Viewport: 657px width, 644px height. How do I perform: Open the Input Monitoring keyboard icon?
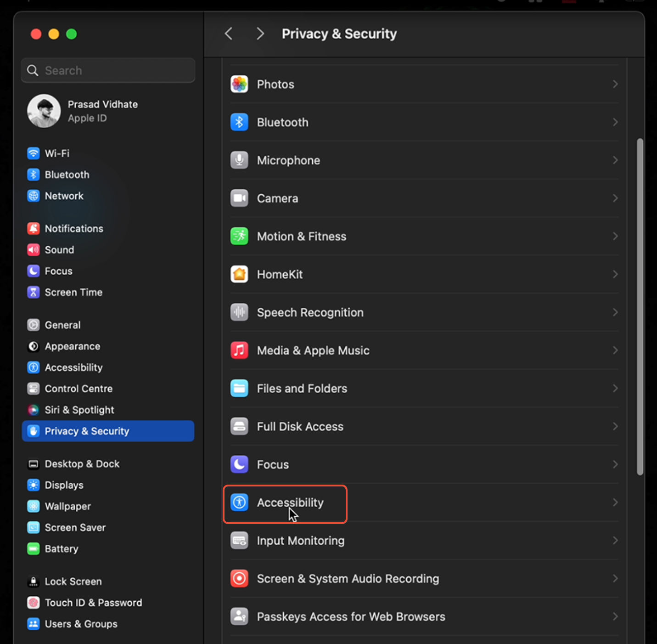[239, 541]
